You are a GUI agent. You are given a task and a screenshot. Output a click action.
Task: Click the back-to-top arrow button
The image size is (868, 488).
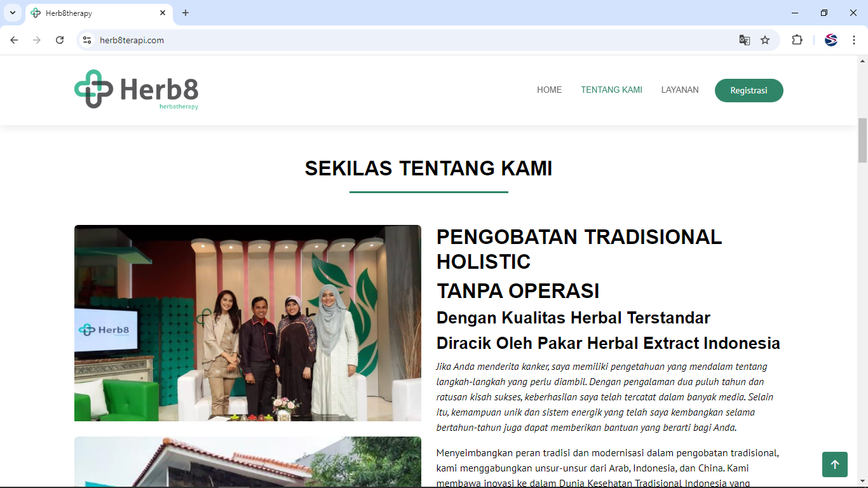[834, 464]
